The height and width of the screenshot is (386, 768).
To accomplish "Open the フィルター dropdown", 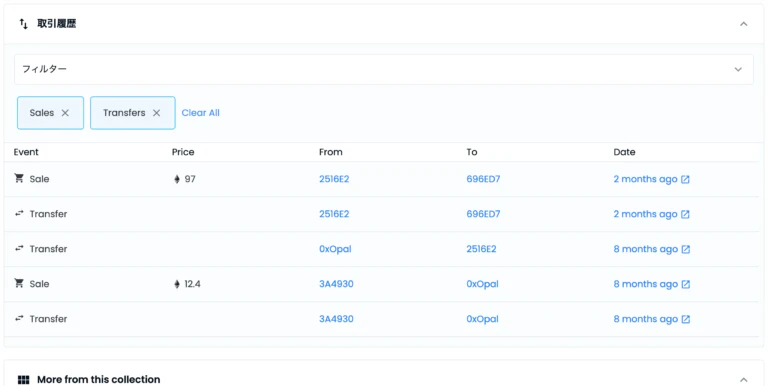I will pyautogui.click(x=384, y=69).
